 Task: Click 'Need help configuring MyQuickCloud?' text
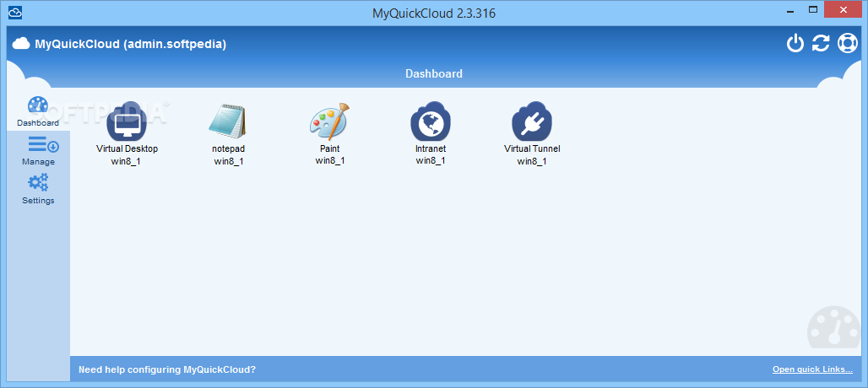pos(167,369)
